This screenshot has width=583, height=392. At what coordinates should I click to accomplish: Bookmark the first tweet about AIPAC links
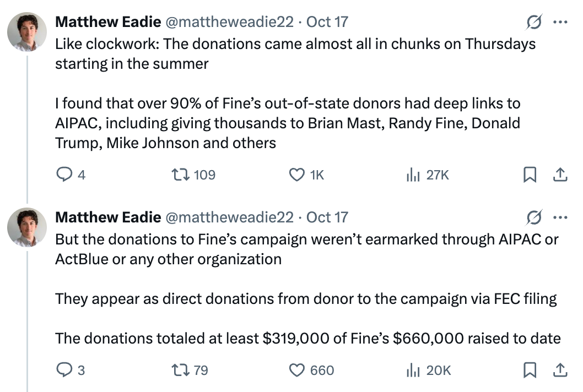530,175
